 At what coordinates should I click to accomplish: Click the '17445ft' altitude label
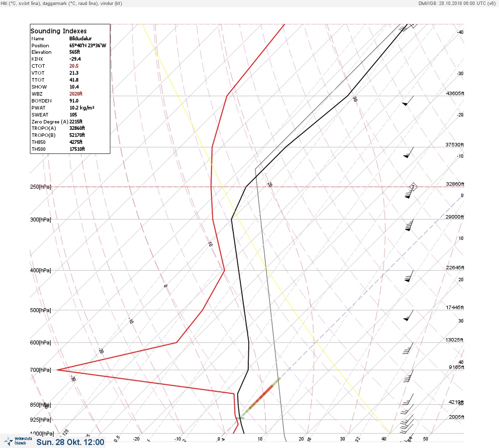pos(455,307)
